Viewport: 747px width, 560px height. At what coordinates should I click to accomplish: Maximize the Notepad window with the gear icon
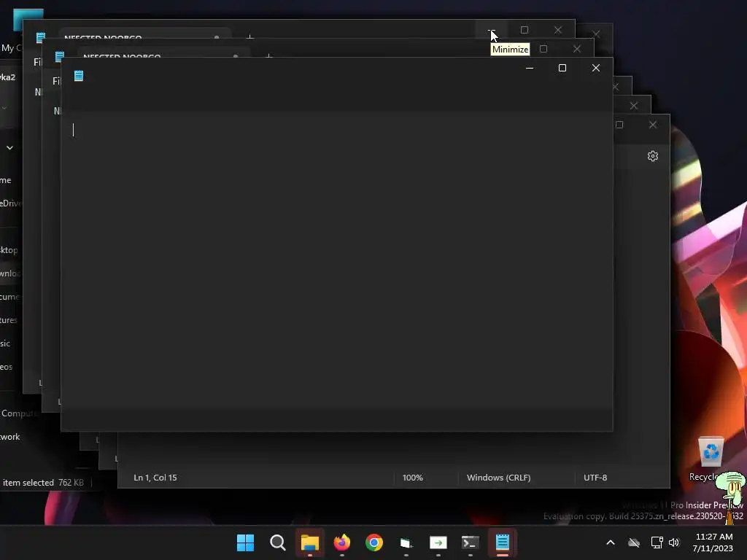[619, 125]
